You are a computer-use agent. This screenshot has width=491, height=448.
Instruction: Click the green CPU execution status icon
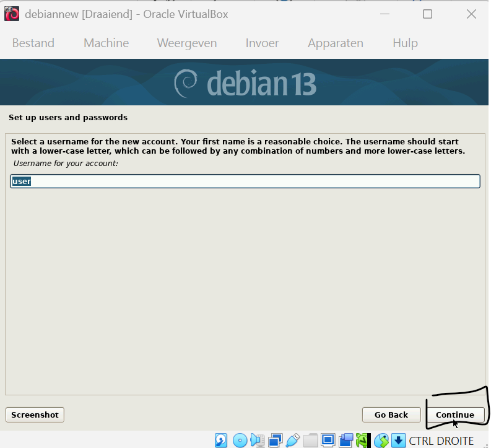(363, 441)
